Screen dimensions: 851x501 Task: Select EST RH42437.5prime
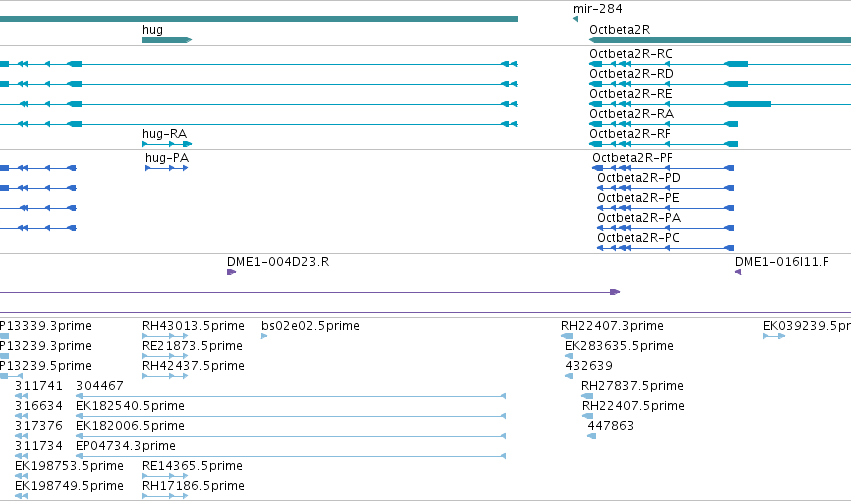[193, 366]
